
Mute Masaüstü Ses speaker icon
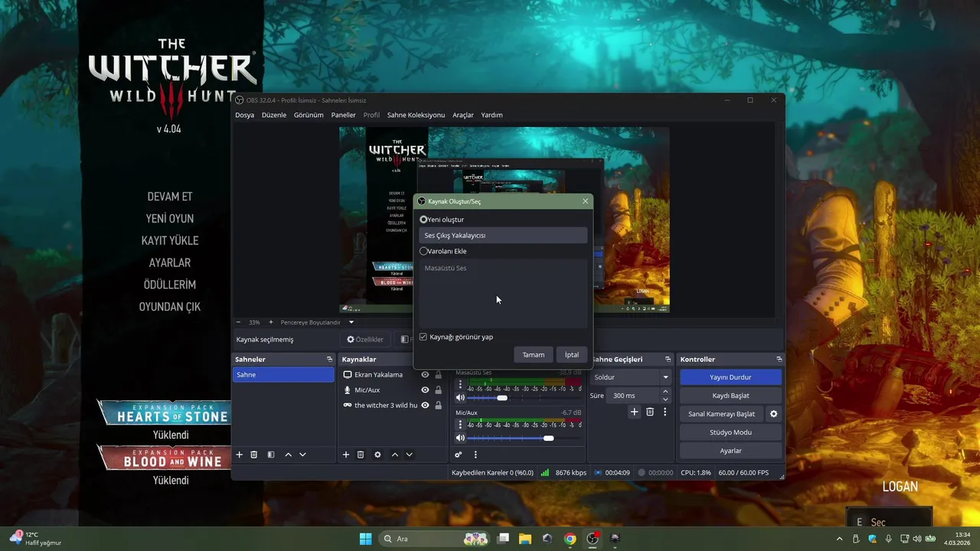pos(460,398)
